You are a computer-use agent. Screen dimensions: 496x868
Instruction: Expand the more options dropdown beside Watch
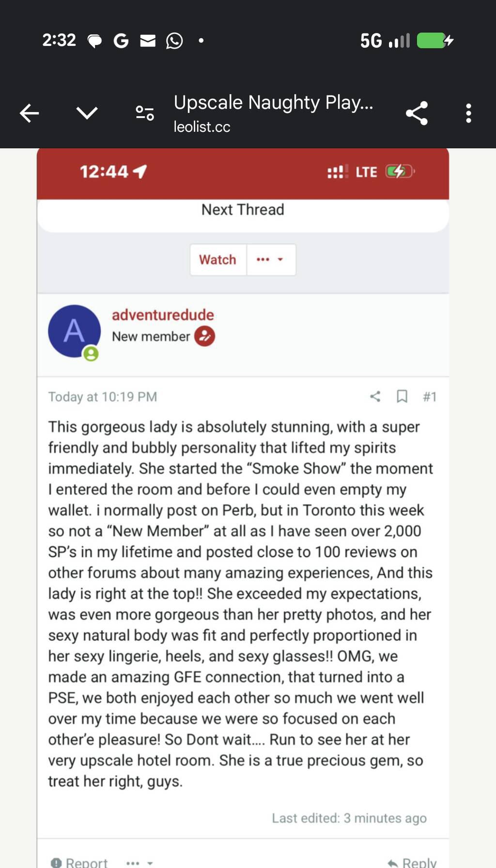click(x=270, y=260)
